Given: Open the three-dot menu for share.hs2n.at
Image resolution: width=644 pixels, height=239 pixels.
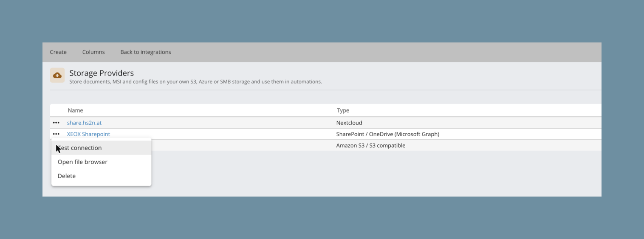Looking at the screenshot, I should 56,123.
